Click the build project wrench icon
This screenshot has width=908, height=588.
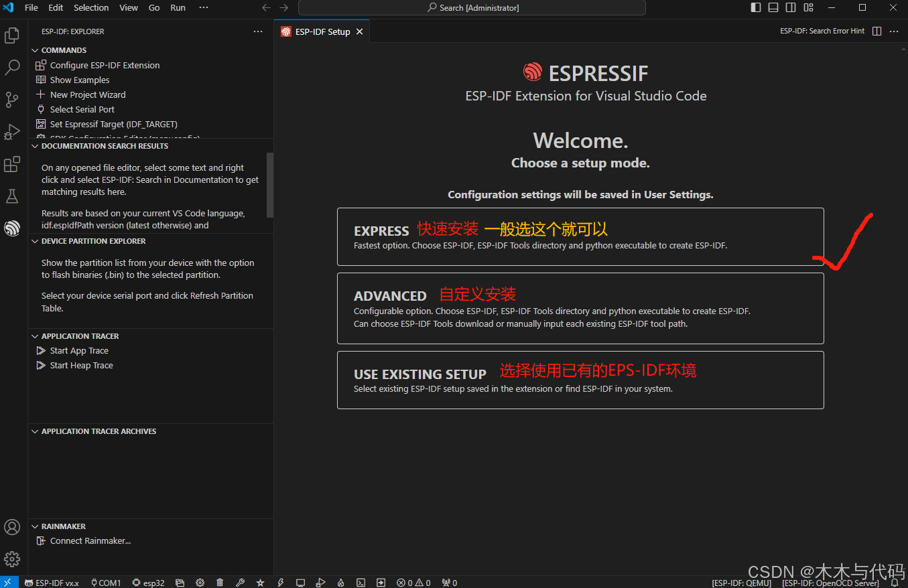coord(240,583)
